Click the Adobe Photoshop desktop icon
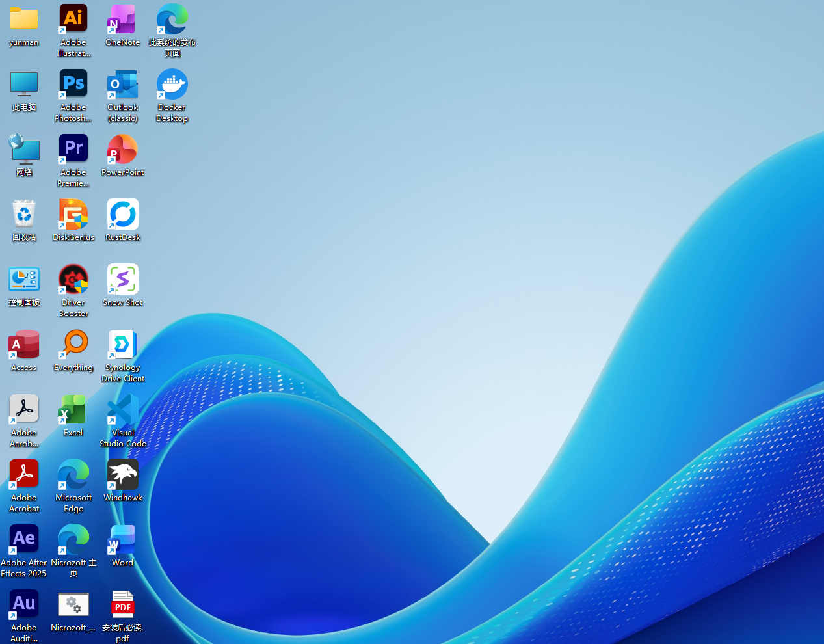This screenshot has height=644, width=824. [x=73, y=85]
